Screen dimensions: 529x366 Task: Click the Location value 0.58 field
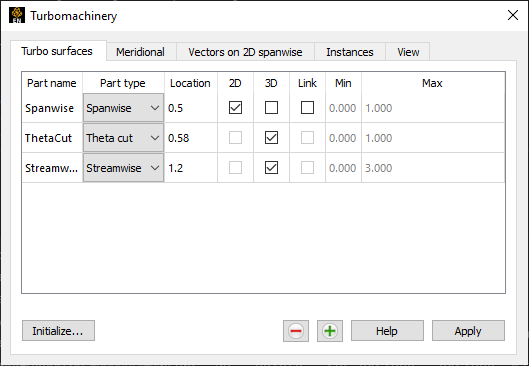191,138
